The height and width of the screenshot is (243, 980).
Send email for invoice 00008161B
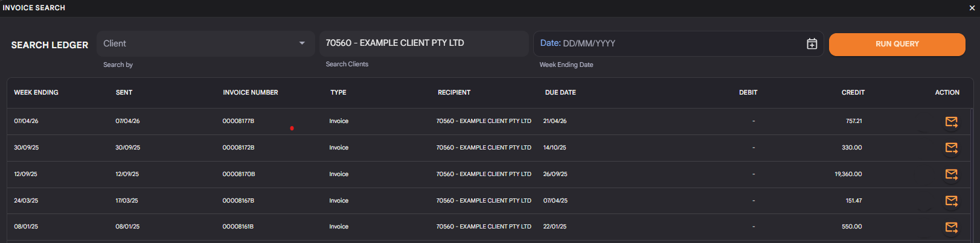pos(951,227)
